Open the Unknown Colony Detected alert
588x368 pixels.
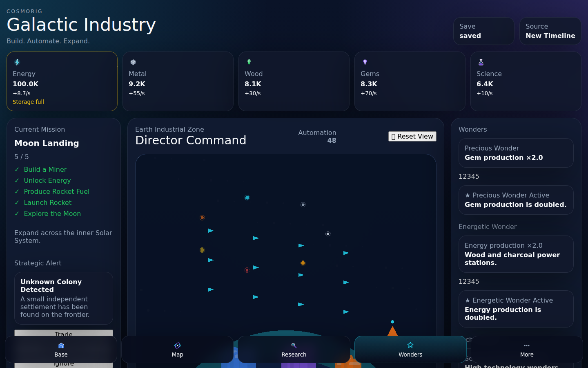tap(64, 298)
